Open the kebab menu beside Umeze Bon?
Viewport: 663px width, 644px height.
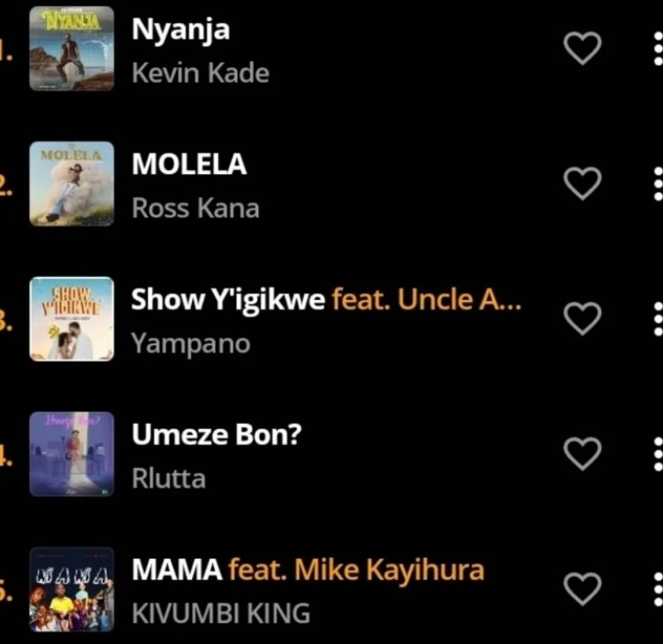[x=657, y=454]
